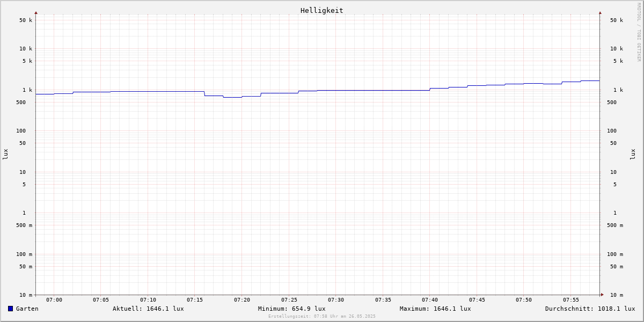644x322 pixels.
Task: Click the right axis 500 m label
Action: (615, 225)
